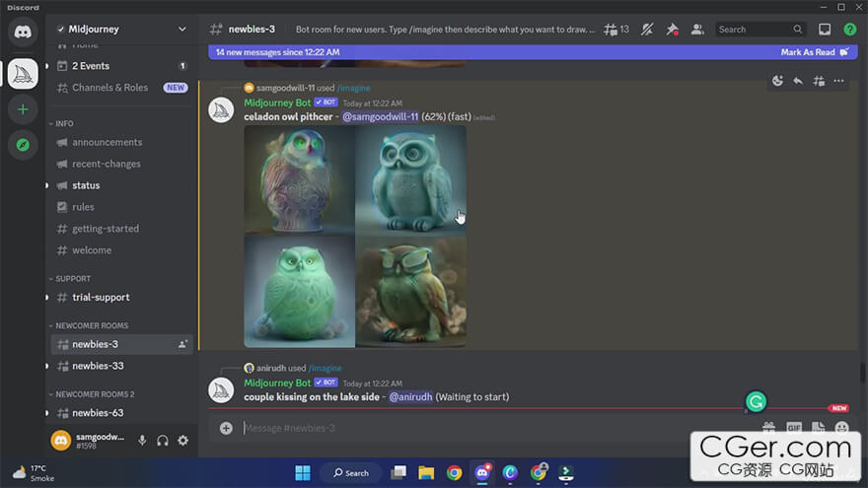Click /imagine link by anirudh
Viewport: 868px width, 488px height.
[325, 368]
